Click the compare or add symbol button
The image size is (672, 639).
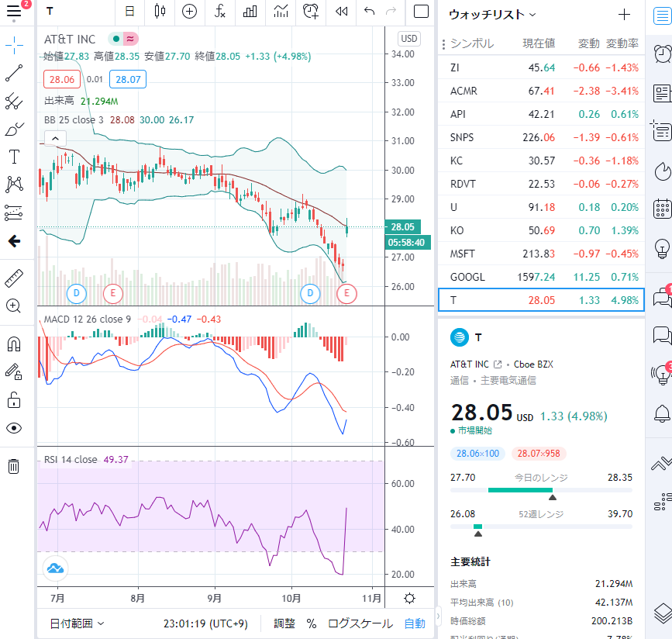[x=189, y=12]
